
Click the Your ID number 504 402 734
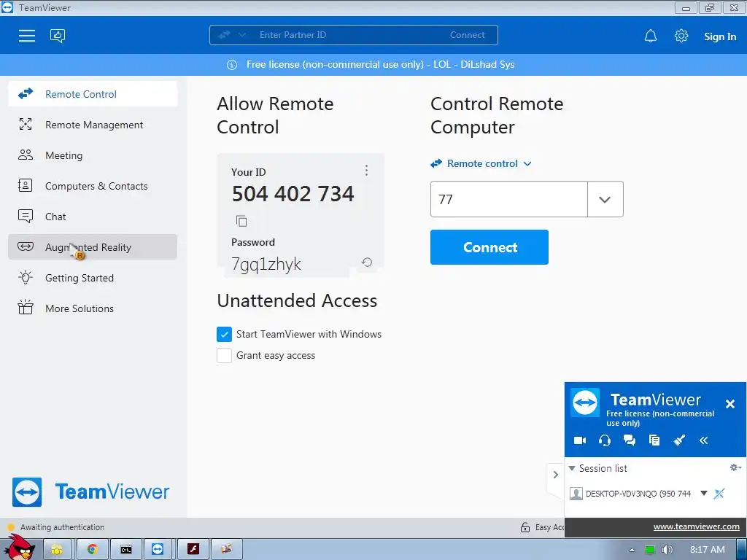[x=293, y=194]
